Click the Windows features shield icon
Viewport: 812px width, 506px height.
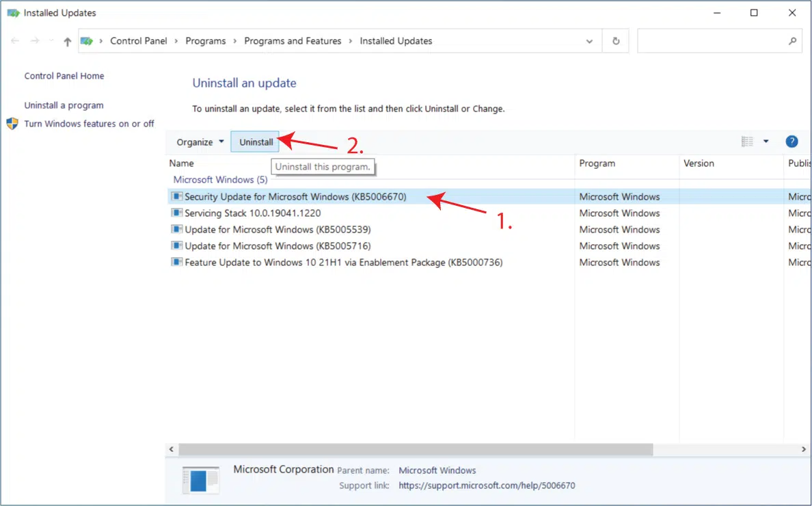coord(12,124)
